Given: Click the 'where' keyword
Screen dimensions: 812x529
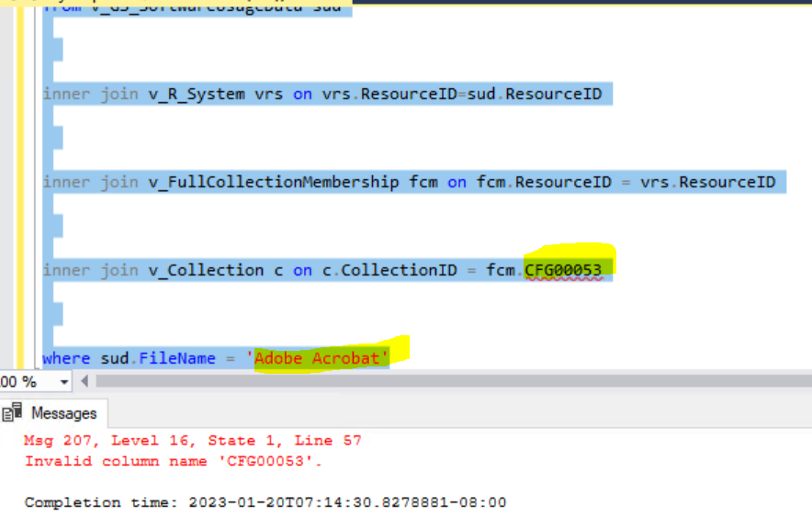Looking at the screenshot, I should [66, 358].
